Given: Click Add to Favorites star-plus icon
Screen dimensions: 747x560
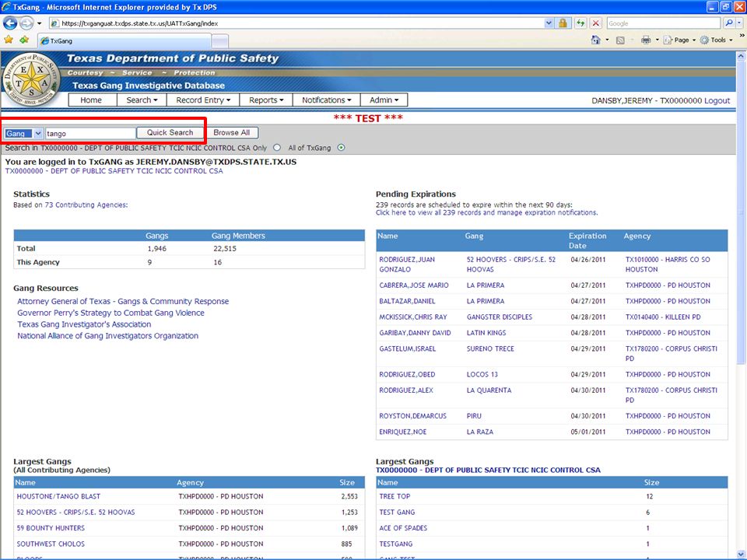Looking at the screenshot, I should [x=24, y=40].
